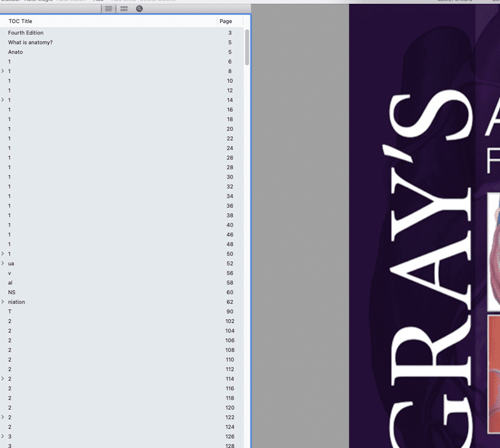Image resolution: width=500 pixels, height=448 pixels.
Task: Expand the outline entry on page 126
Action: pyautogui.click(x=2, y=436)
